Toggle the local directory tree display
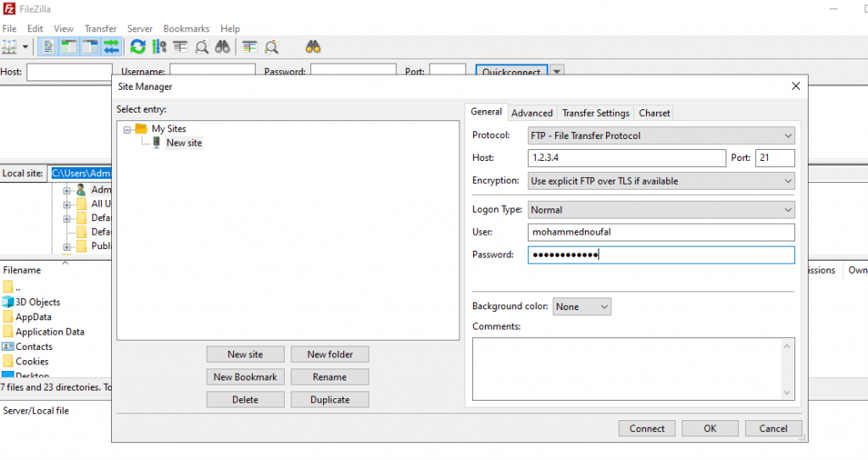The height and width of the screenshot is (460, 868). pyautogui.click(x=70, y=47)
